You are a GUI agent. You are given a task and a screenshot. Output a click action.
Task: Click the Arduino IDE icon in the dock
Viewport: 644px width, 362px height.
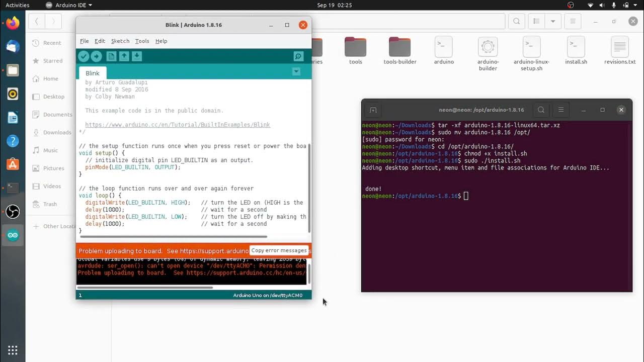point(13,235)
